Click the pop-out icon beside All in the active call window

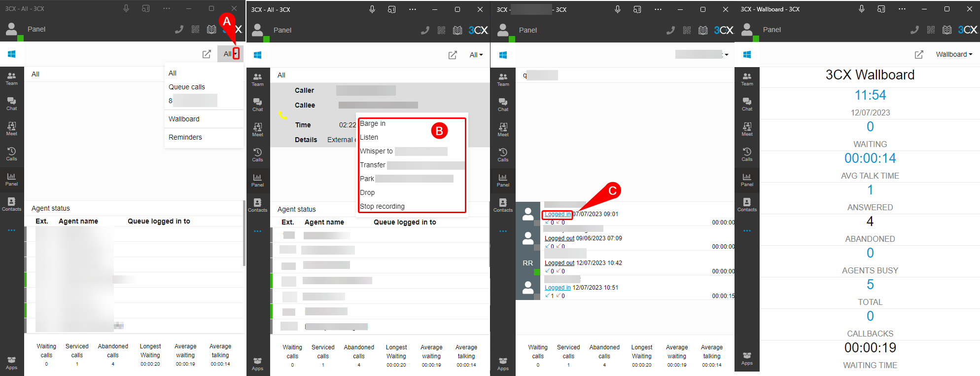pyautogui.click(x=453, y=55)
